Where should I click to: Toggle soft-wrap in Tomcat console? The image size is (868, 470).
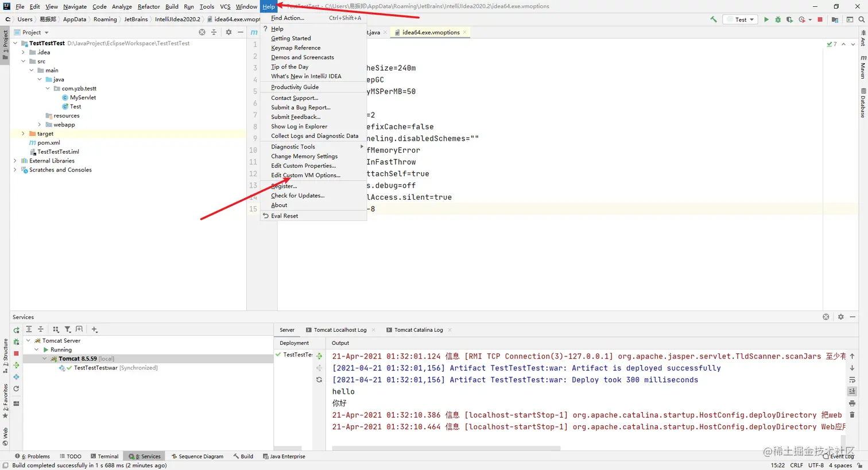tap(852, 379)
